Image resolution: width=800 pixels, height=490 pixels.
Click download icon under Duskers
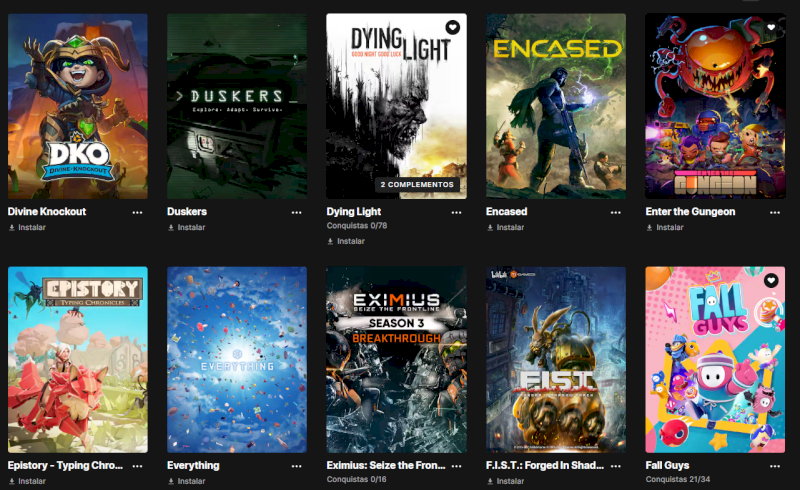tap(171, 228)
